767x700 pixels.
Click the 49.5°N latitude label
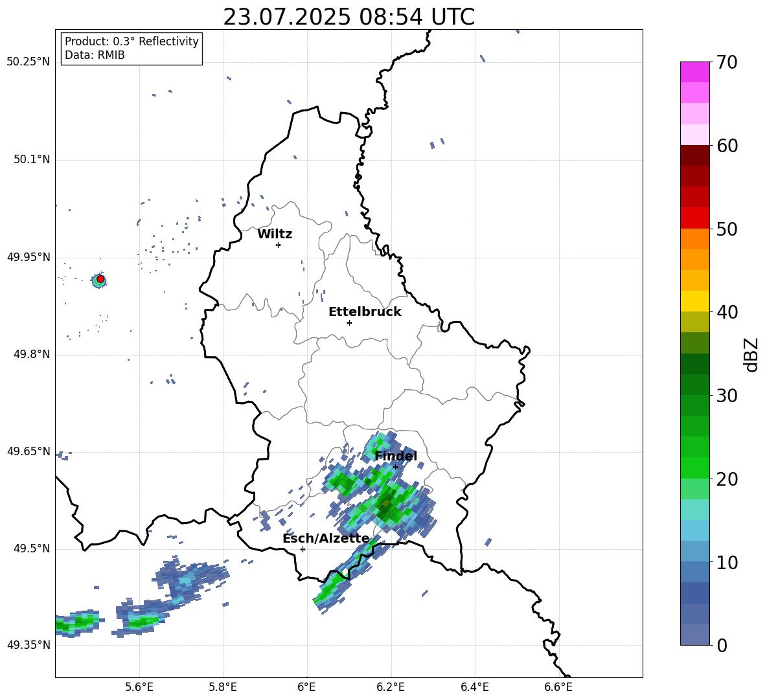coord(32,548)
